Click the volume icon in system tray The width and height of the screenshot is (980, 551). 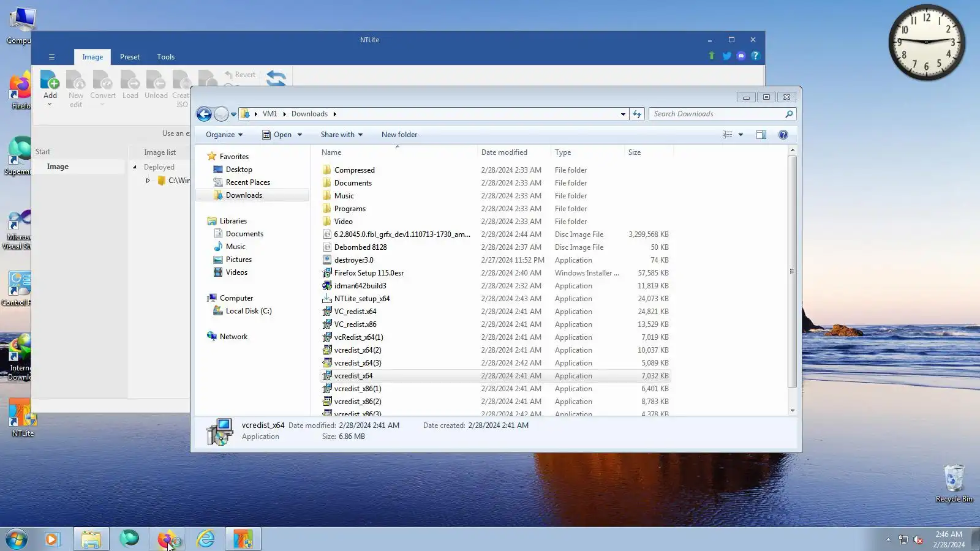(918, 539)
